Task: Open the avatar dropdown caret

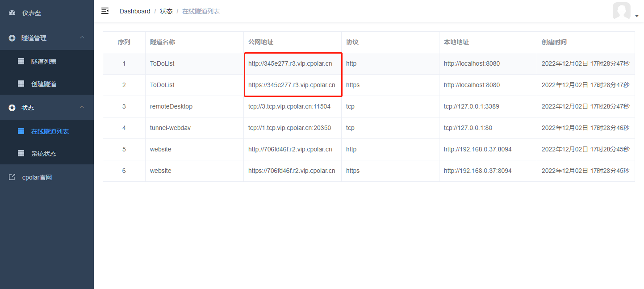Action: coord(636,16)
